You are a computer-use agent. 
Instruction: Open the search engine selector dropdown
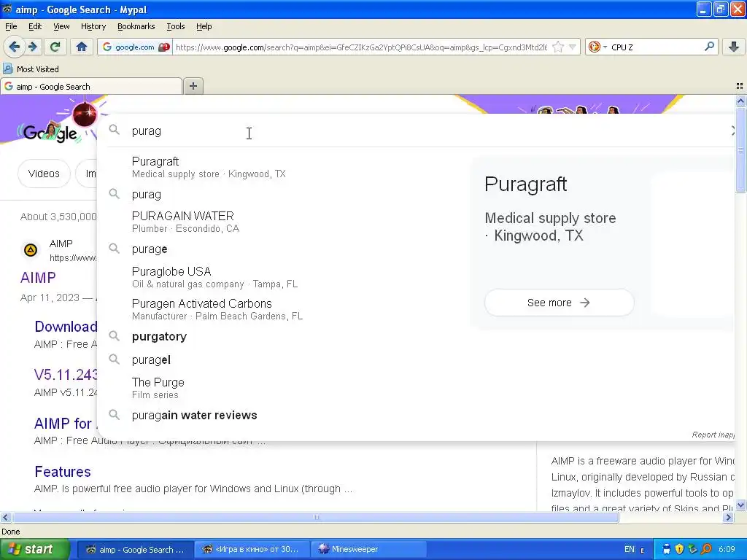pyautogui.click(x=597, y=47)
